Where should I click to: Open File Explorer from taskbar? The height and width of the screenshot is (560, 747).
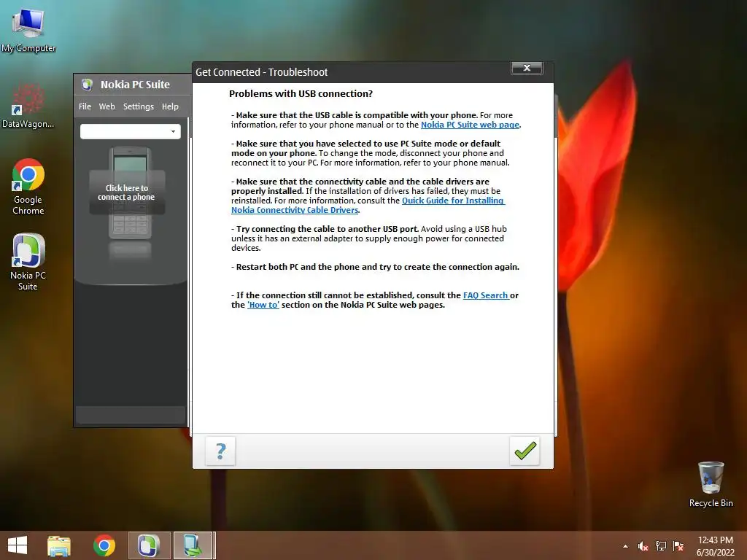(59, 545)
